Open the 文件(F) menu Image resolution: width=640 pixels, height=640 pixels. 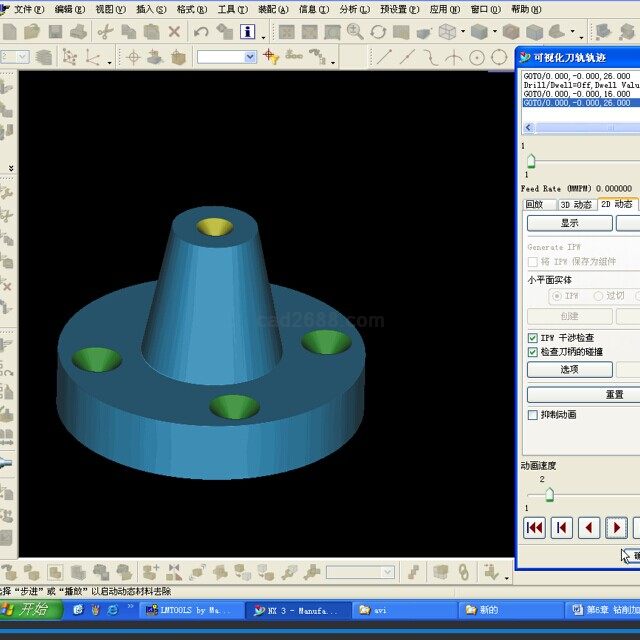(x=28, y=9)
